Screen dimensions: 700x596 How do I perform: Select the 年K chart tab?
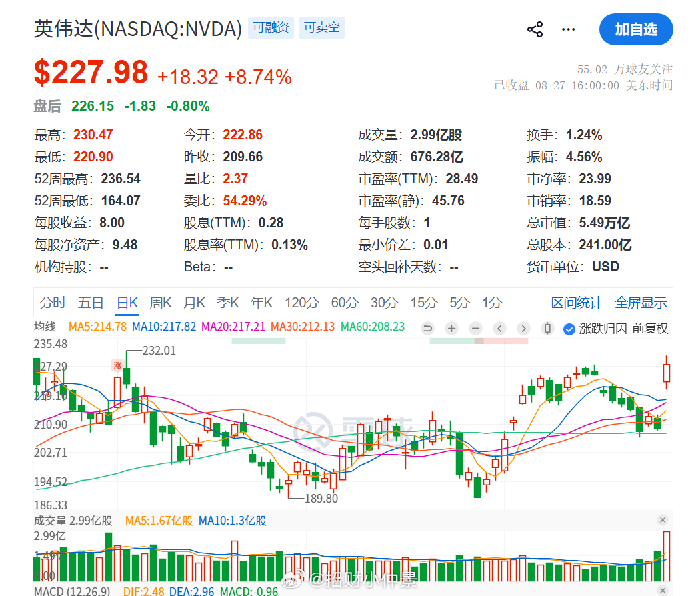261,303
